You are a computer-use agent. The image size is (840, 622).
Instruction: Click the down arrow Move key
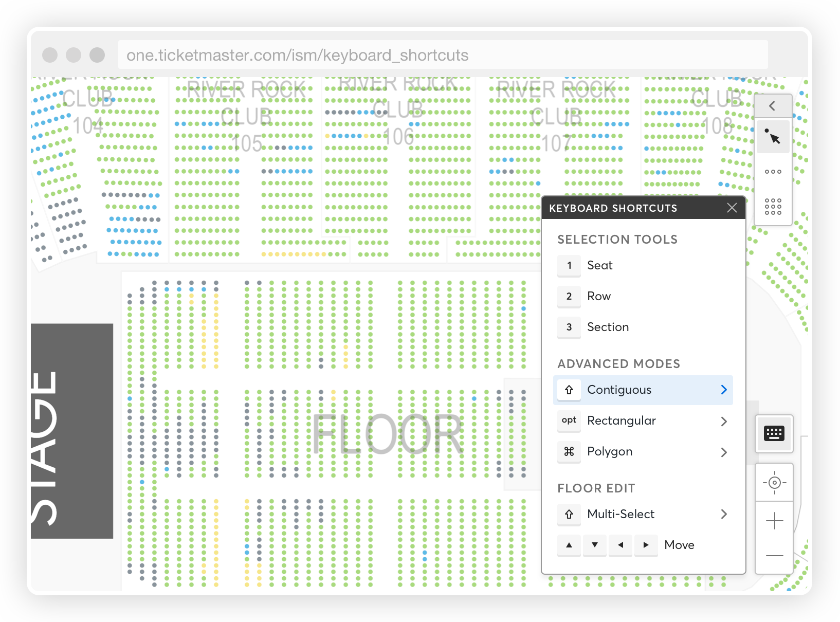pyautogui.click(x=595, y=545)
